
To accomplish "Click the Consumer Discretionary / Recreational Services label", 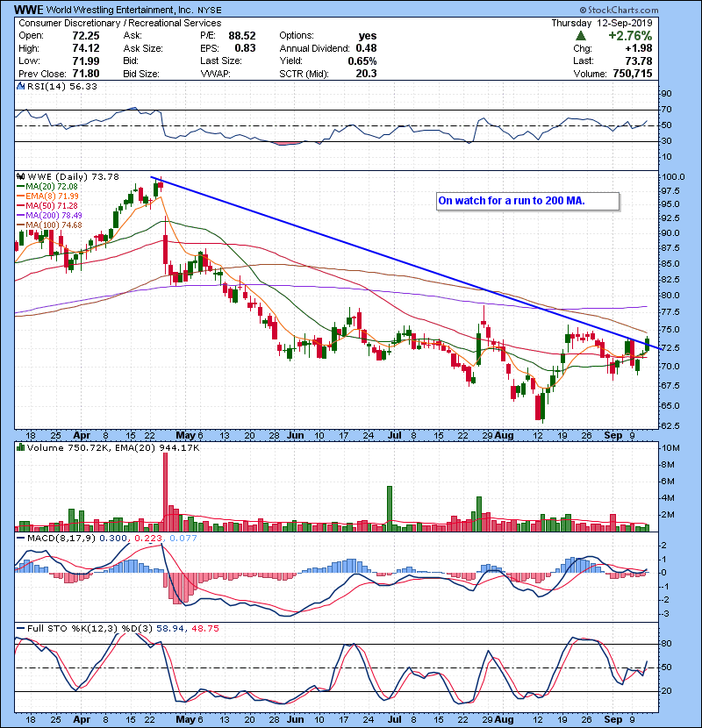I will coord(120,23).
